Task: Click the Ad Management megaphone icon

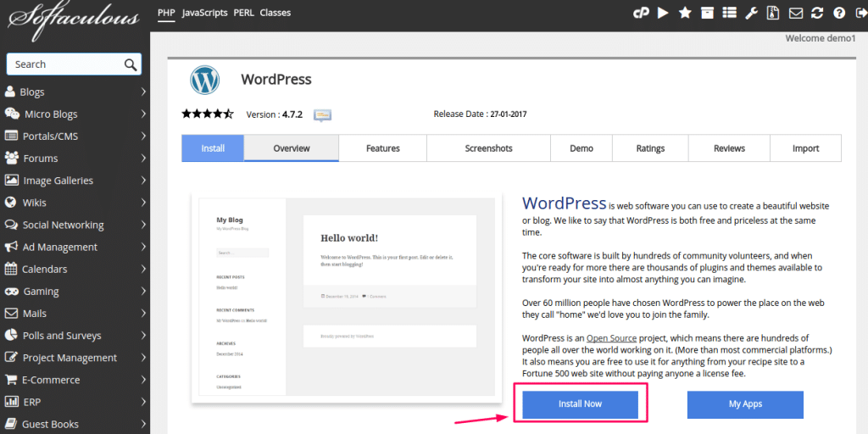Action: click(x=11, y=247)
